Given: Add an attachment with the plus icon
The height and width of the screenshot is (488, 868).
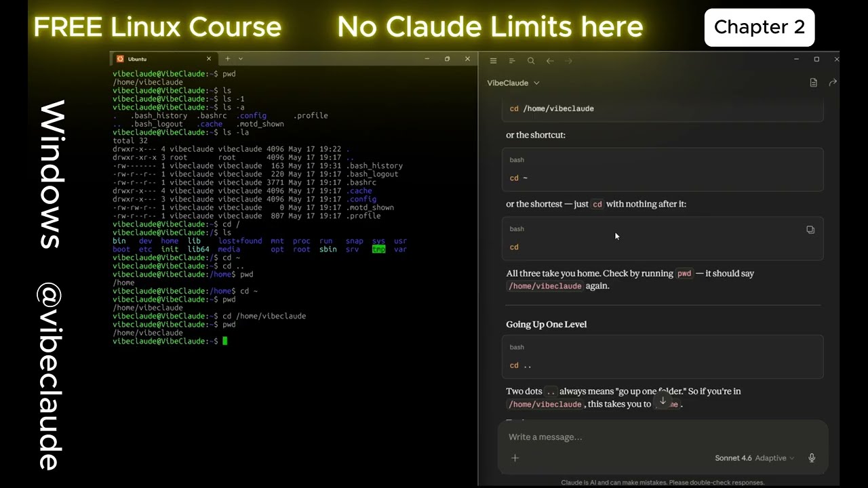Looking at the screenshot, I should coord(515,458).
